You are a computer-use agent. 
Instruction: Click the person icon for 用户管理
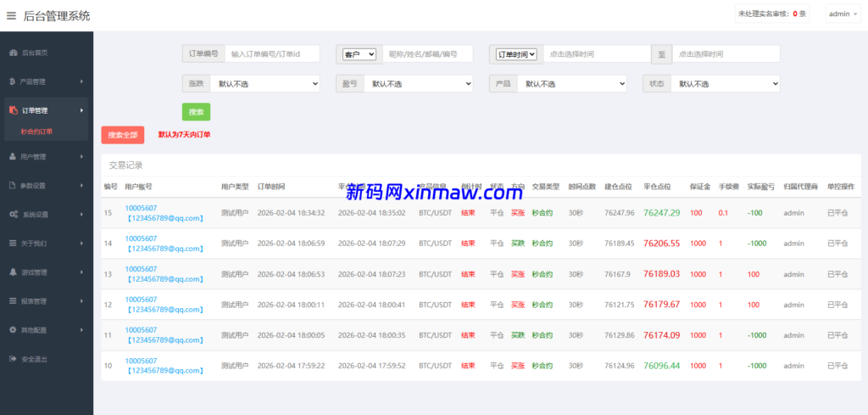[x=13, y=157]
